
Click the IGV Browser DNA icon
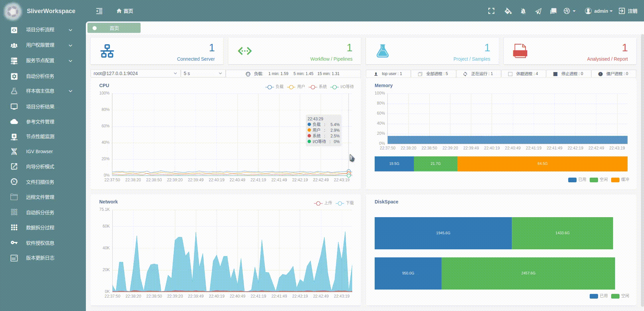click(14, 151)
